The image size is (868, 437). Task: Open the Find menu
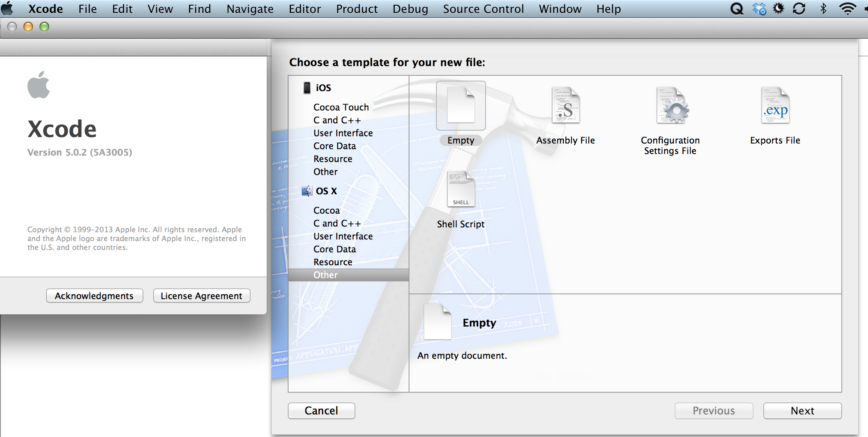point(199,9)
